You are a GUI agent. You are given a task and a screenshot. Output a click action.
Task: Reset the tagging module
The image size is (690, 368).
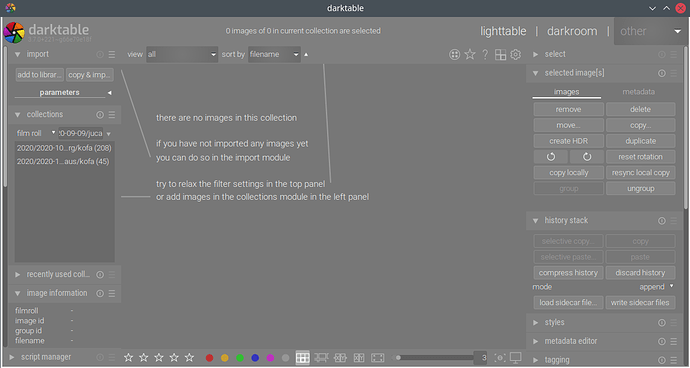pos(662,360)
